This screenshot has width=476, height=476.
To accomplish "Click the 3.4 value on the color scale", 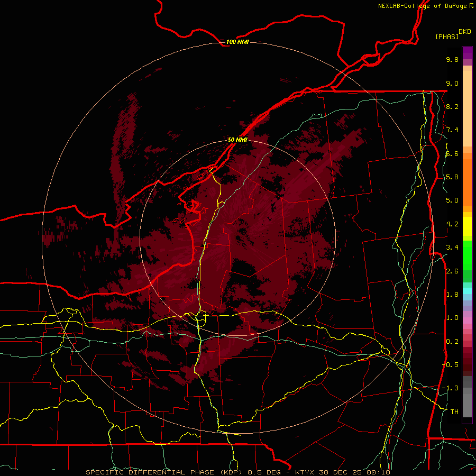I will point(452,248).
